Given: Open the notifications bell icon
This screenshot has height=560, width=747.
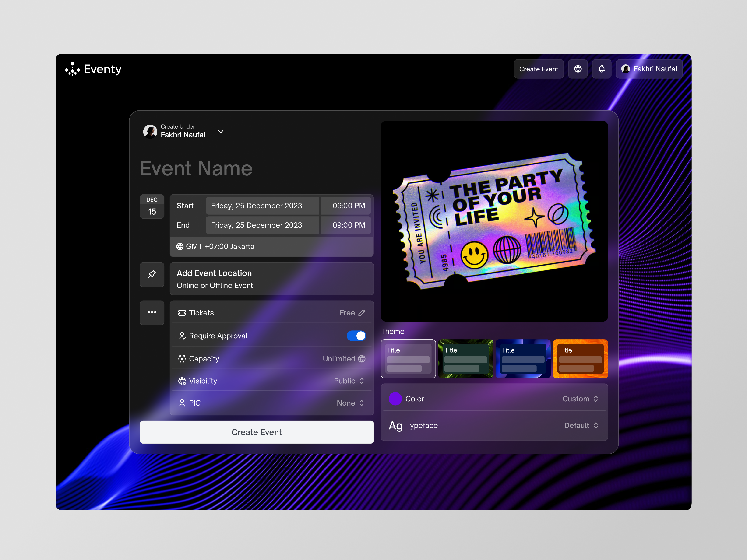Looking at the screenshot, I should tap(602, 69).
